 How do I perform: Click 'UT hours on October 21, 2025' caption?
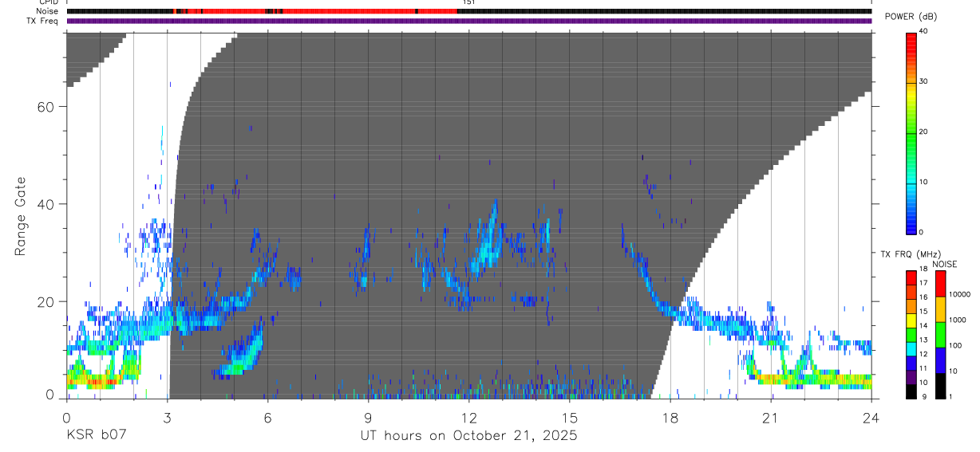click(468, 436)
